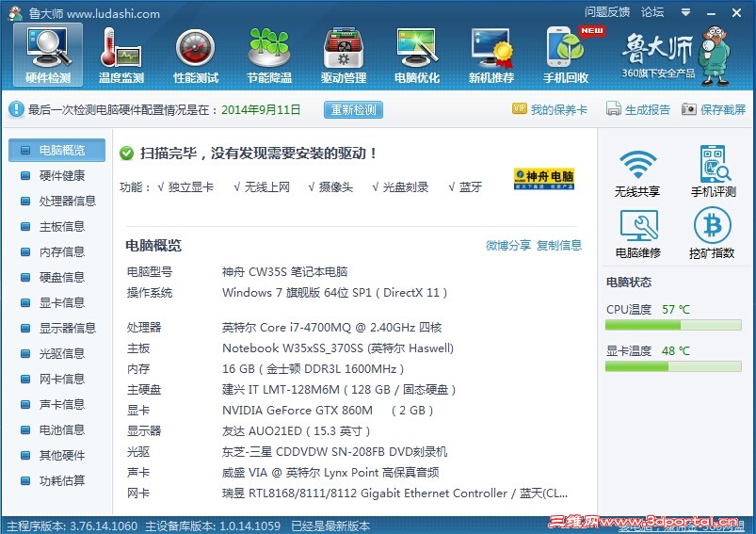Click main disk text 建兴 IT LMT-128M6M
The height and width of the screenshot is (534, 756).
pyautogui.click(x=339, y=390)
